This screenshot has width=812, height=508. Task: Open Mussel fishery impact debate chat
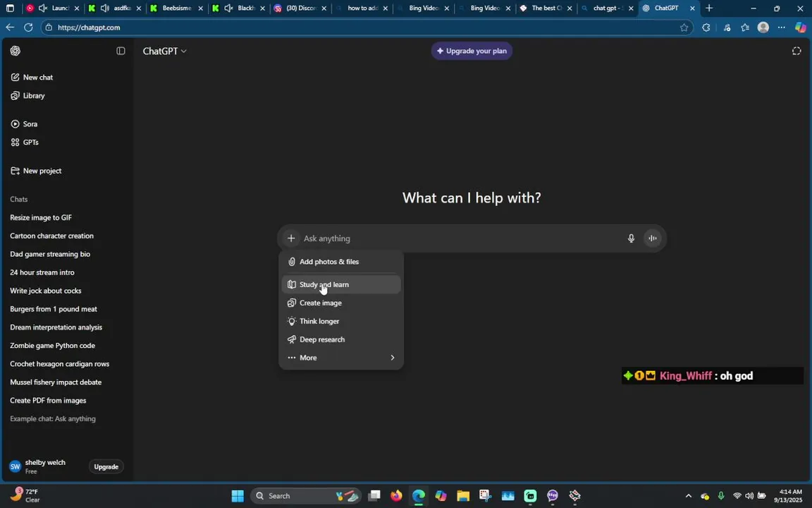pyautogui.click(x=56, y=382)
